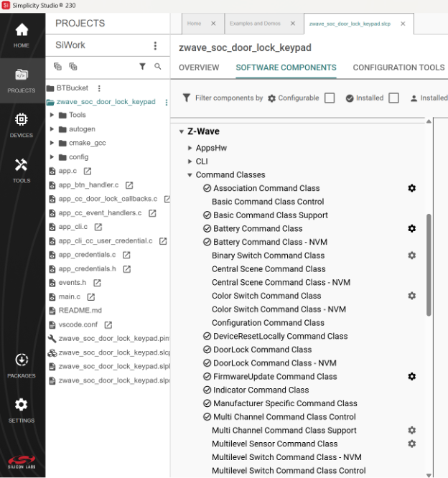Image resolution: width=448 pixels, height=478 pixels.
Task: Select Manufacturer Specific Command Class component
Action: coord(285,403)
